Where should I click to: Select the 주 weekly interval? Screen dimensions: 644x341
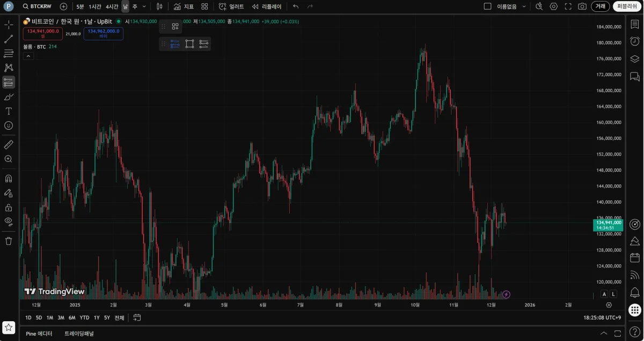click(135, 6)
